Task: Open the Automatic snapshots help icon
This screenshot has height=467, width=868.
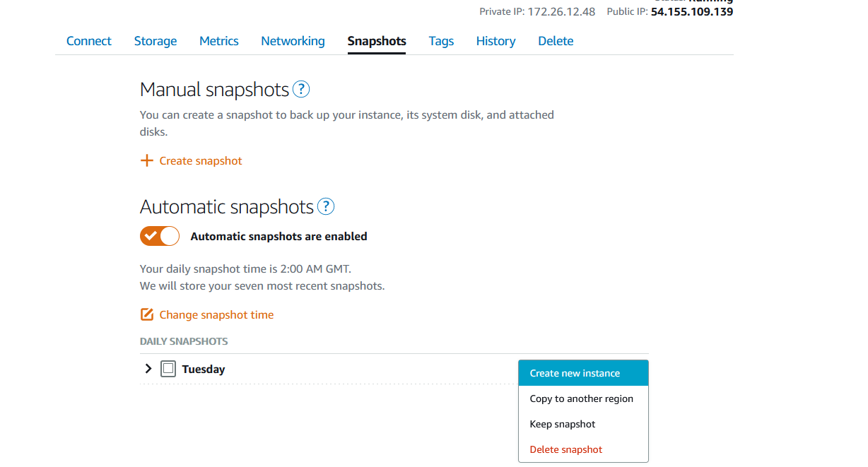Action: 326,207
